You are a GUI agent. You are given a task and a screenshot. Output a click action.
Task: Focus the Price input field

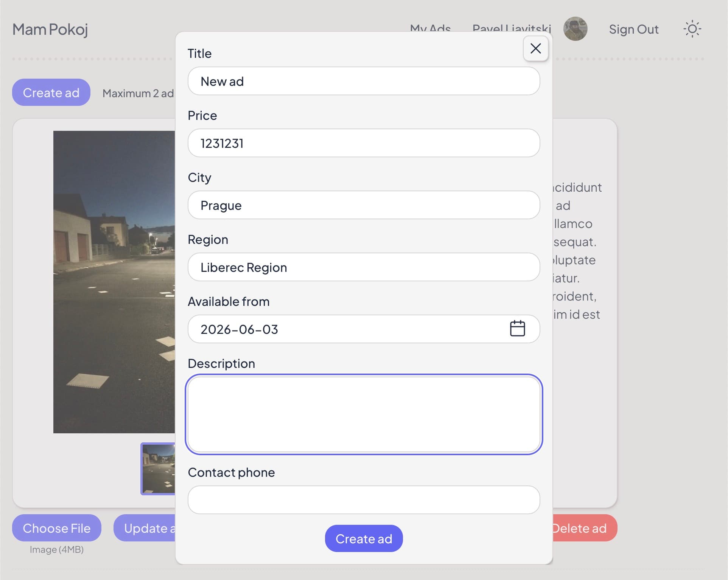pyautogui.click(x=364, y=143)
